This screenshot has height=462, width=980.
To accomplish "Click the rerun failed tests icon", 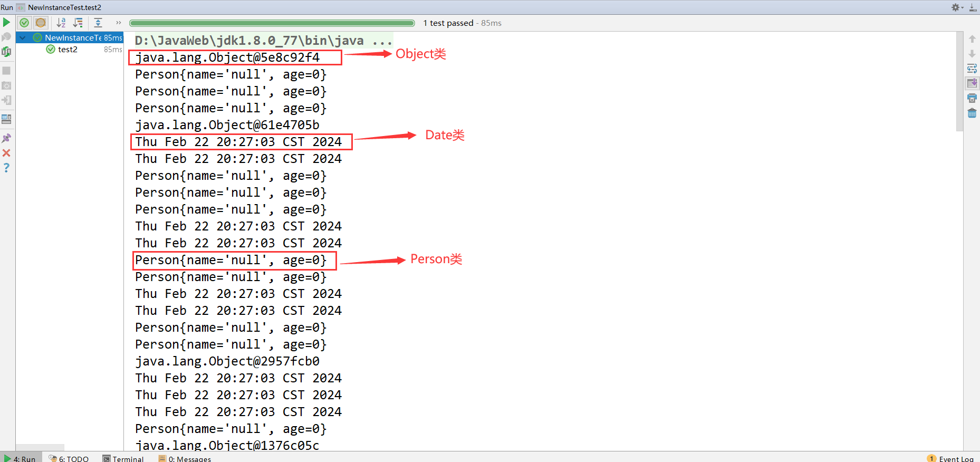I will tap(6, 37).
